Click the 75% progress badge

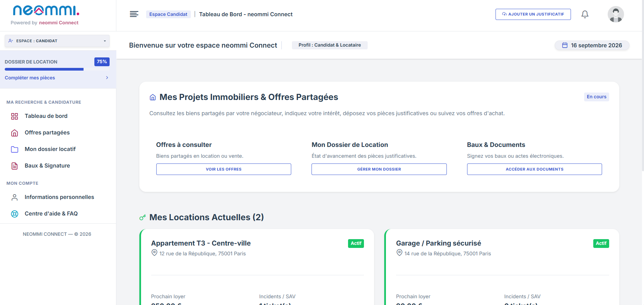tap(102, 62)
